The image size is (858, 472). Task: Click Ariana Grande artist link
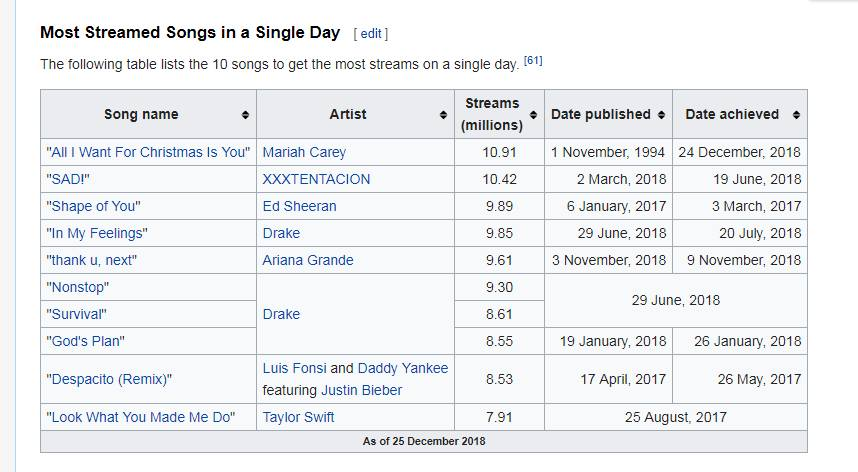click(308, 260)
